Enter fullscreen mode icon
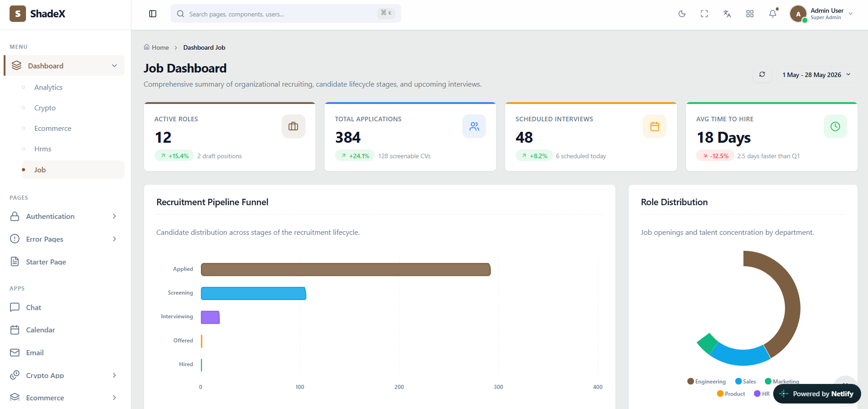The width and height of the screenshot is (868, 409). 704,14
